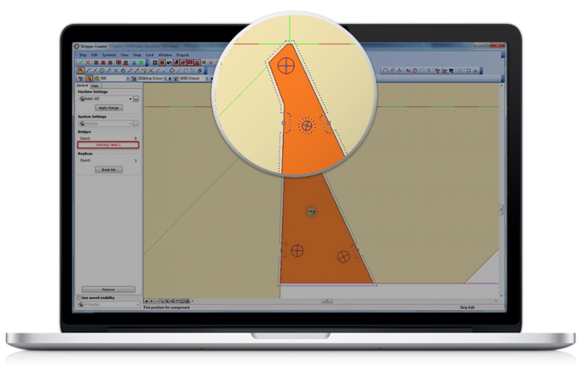588x392 pixels.
Task: Click the bright green figure icon in top toolbar
Action: [141, 63]
